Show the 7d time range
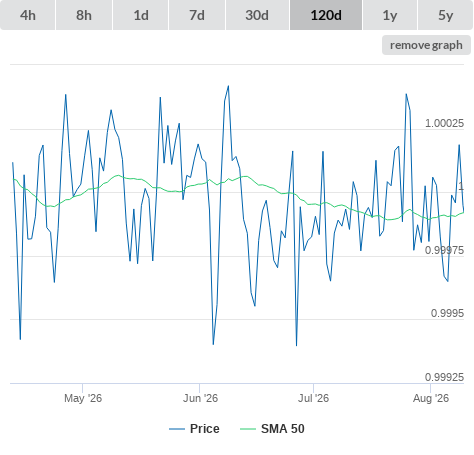 pos(197,15)
